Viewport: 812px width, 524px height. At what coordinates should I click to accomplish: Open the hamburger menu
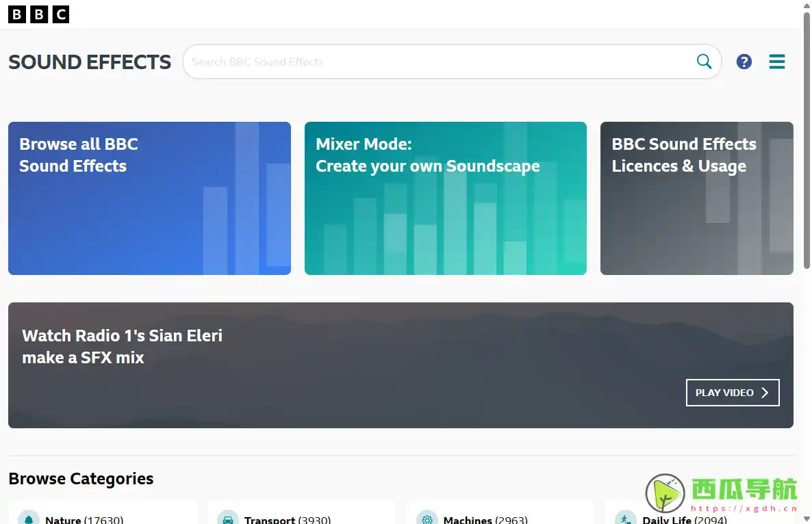click(777, 62)
